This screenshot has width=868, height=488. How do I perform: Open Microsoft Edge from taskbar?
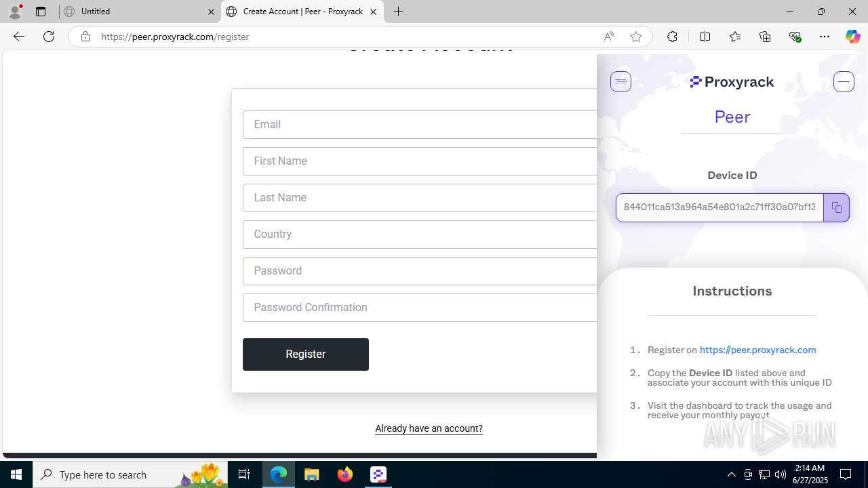(x=279, y=474)
